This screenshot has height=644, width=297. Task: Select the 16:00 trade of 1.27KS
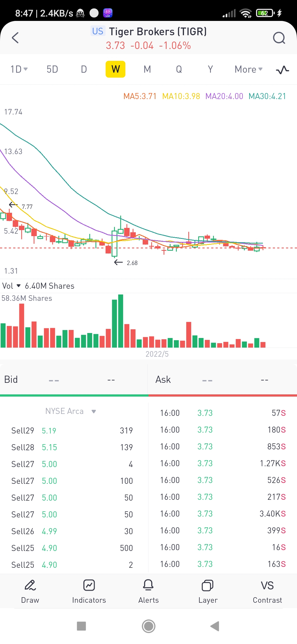coord(223,463)
